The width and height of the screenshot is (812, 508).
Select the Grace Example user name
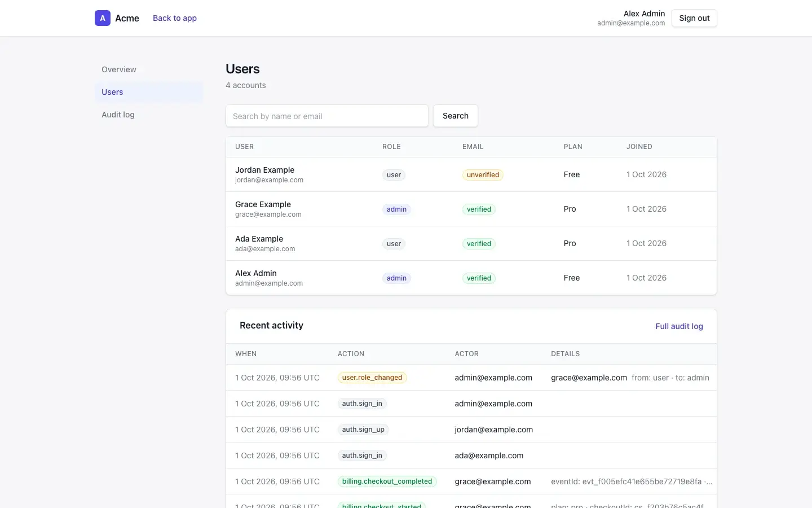(x=263, y=204)
